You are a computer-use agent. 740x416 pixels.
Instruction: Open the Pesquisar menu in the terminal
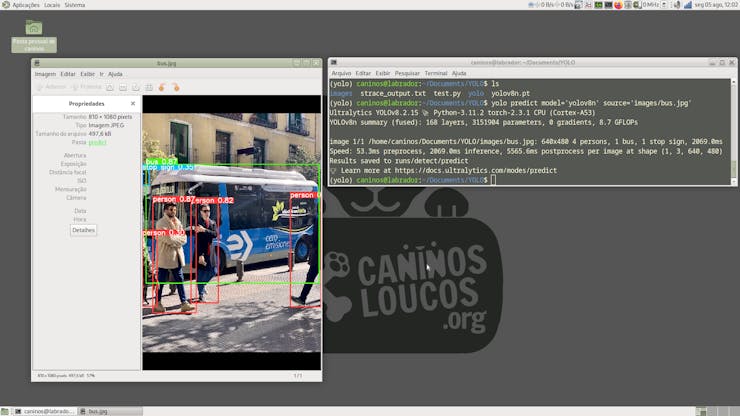pyautogui.click(x=407, y=73)
